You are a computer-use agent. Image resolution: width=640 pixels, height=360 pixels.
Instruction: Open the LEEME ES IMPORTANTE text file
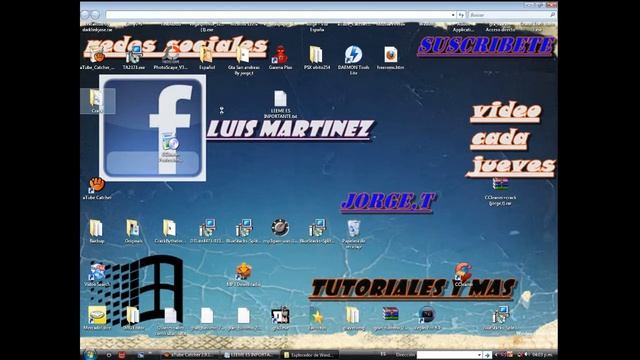pyautogui.click(x=280, y=104)
